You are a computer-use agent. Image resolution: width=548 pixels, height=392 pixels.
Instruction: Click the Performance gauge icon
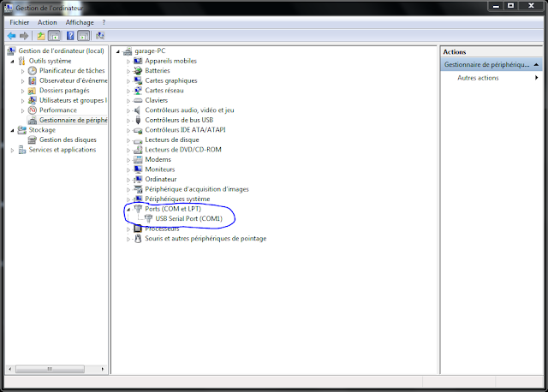(x=33, y=110)
